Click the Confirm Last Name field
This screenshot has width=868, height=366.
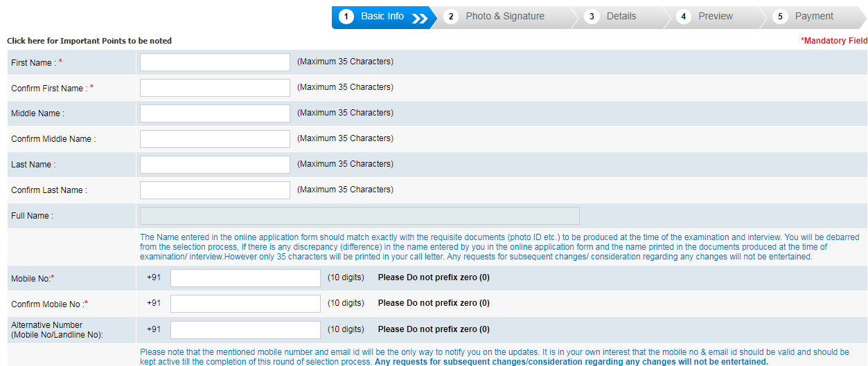[x=215, y=190]
